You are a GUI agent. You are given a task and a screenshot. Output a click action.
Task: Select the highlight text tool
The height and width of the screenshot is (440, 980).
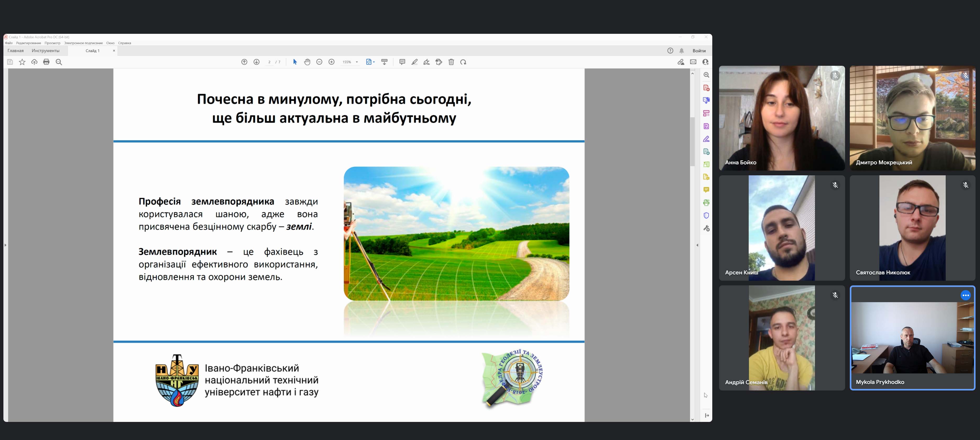tap(414, 62)
